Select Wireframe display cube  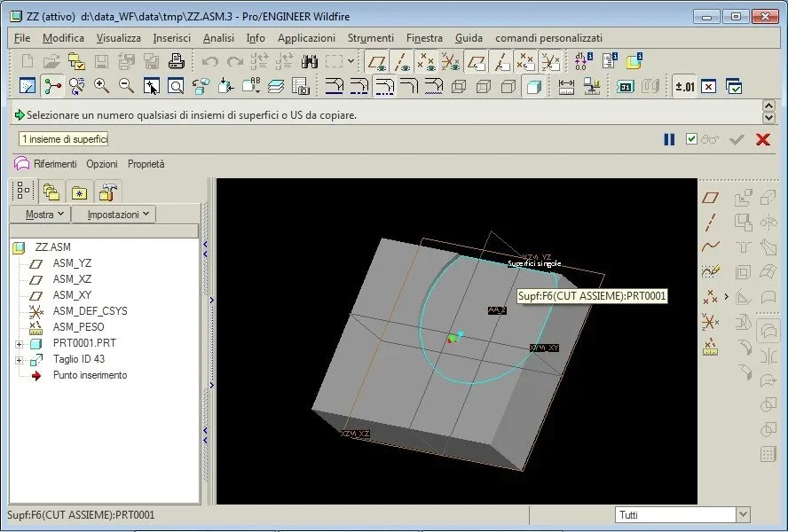coord(458,86)
